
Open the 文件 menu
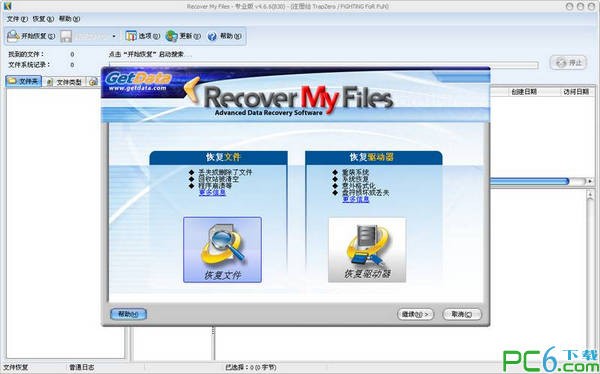click(x=18, y=19)
